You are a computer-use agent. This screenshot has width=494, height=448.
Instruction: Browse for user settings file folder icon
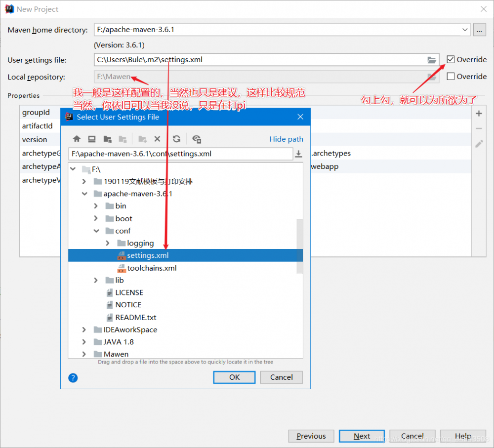click(432, 60)
